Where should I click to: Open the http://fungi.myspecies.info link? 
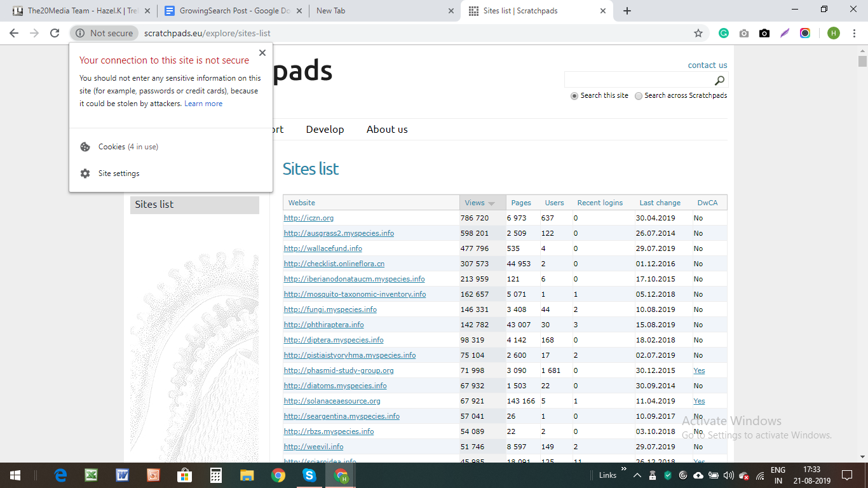click(x=330, y=309)
